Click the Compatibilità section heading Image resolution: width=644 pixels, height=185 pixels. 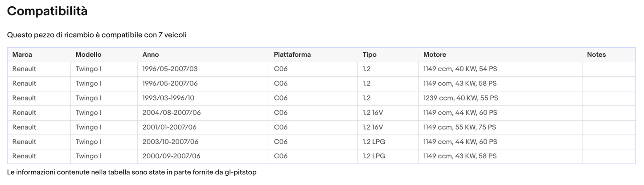pos(47,12)
